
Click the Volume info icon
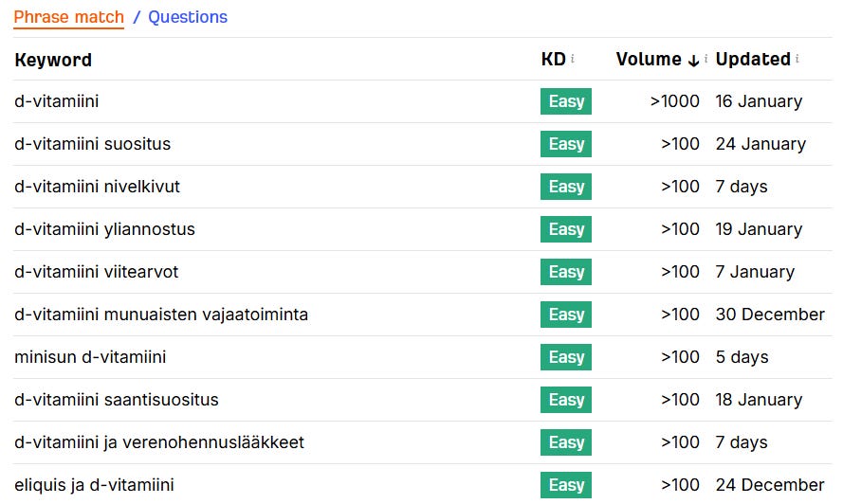pyautogui.click(x=706, y=59)
